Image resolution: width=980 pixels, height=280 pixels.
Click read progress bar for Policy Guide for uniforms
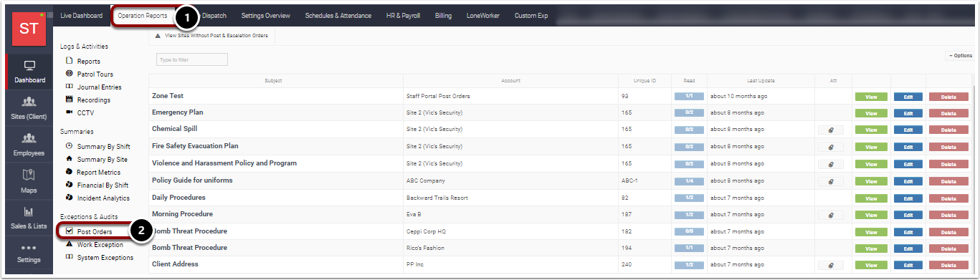click(689, 180)
